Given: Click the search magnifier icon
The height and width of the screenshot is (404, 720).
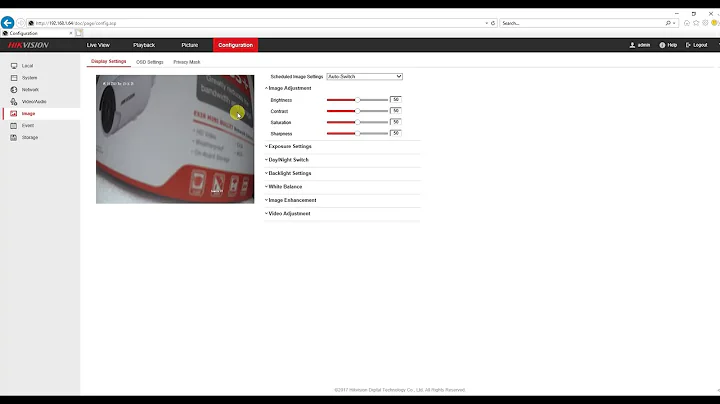Looking at the screenshot, I should pyautogui.click(x=668, y=23).
